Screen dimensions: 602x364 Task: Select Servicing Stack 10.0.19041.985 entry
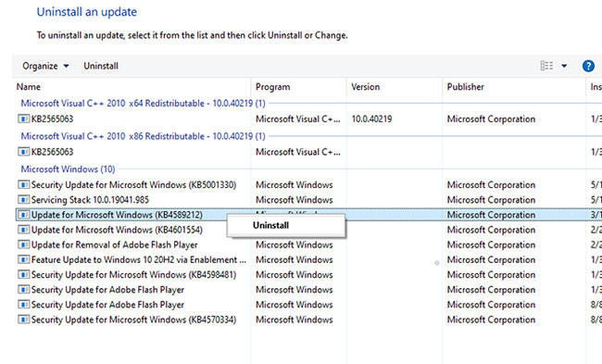(90, 200)
